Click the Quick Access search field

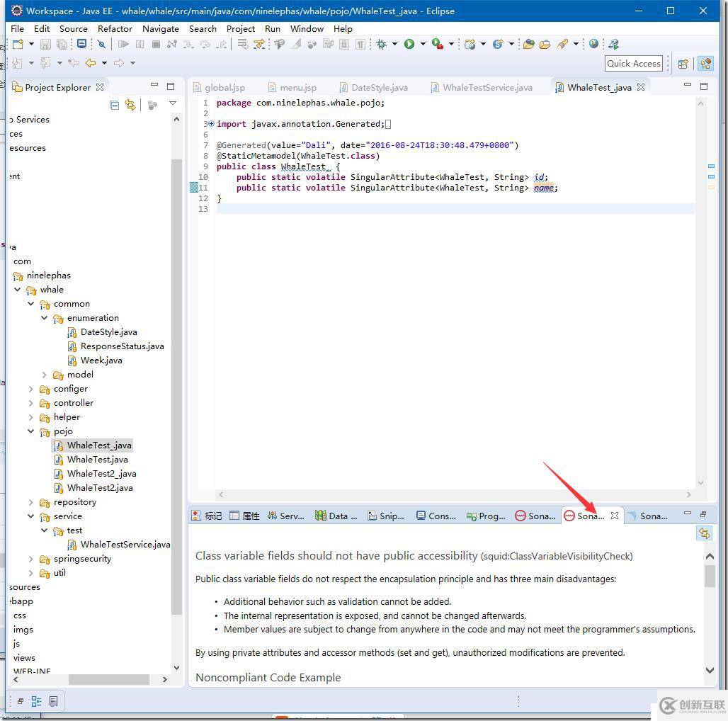point(634,64)
